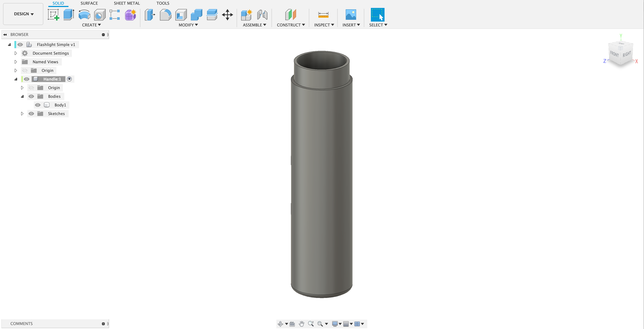Click RIGHT face of ViewCube
Viewport: 644px width, 329px height.
coord(627,54)
